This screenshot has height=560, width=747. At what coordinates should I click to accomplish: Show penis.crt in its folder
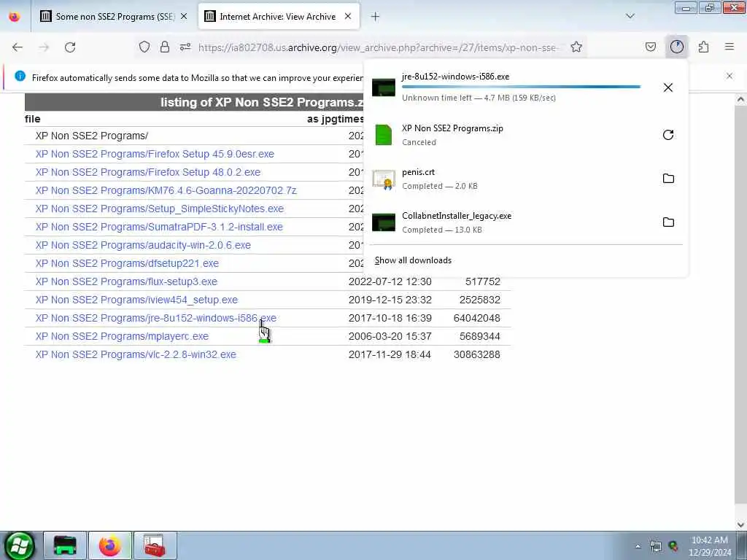pyautogui.click(x=668, y=179)
